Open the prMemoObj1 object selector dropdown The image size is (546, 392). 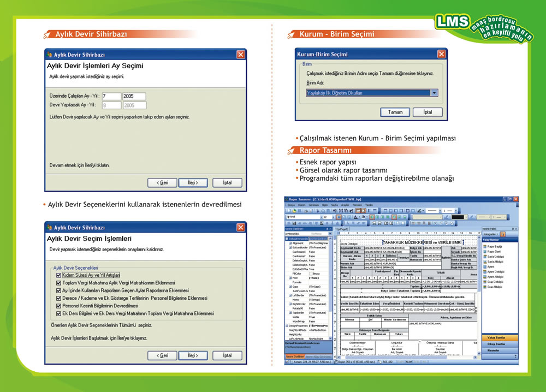coord(330,234)
